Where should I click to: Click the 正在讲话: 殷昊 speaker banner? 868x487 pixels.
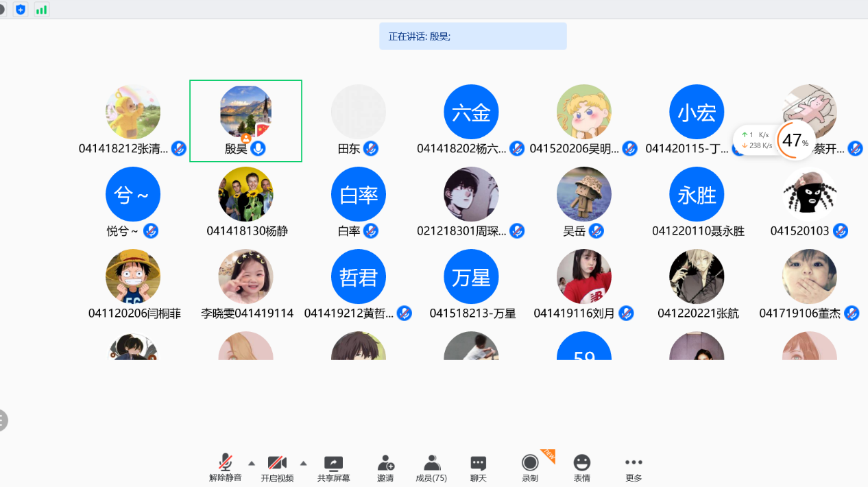473,36
